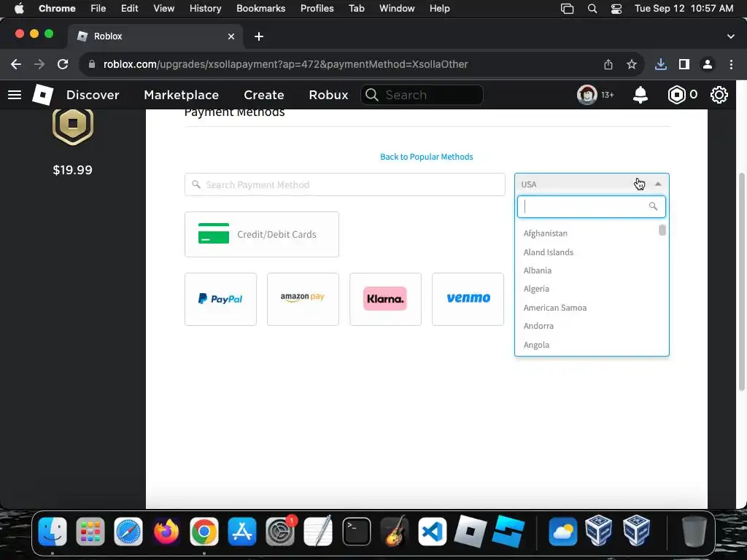Choose Klarna payment method

coord(385,299)
